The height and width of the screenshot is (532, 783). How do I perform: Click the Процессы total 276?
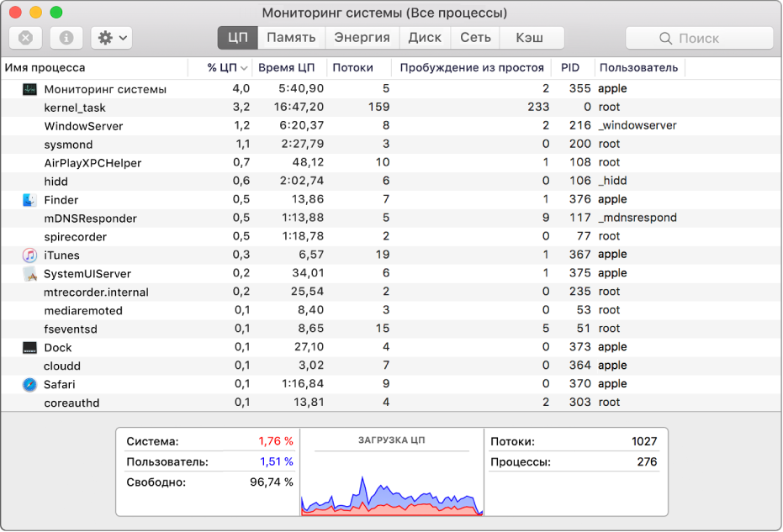[648, 462]
